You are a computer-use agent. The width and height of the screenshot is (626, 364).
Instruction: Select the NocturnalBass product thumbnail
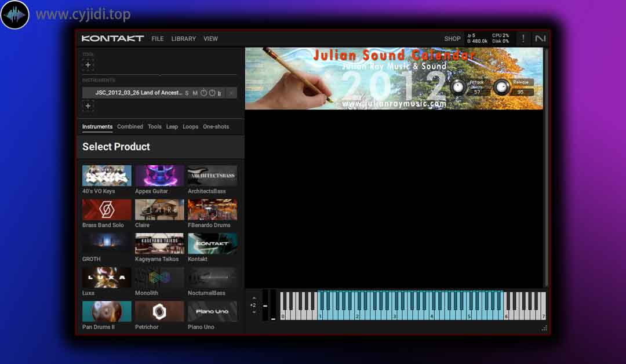[x=212, y=278]
